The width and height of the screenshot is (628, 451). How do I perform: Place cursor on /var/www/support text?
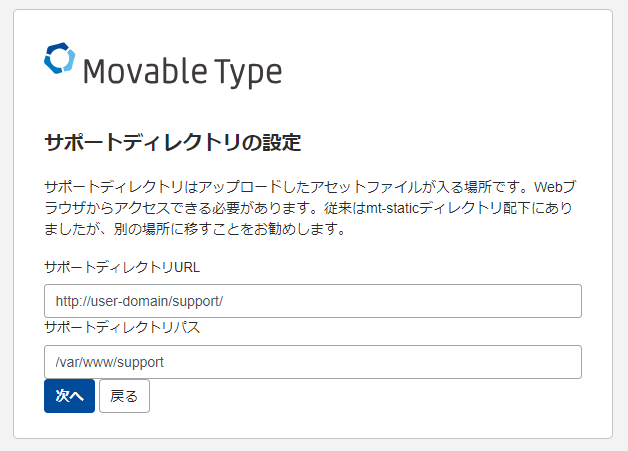pos(109,362)
